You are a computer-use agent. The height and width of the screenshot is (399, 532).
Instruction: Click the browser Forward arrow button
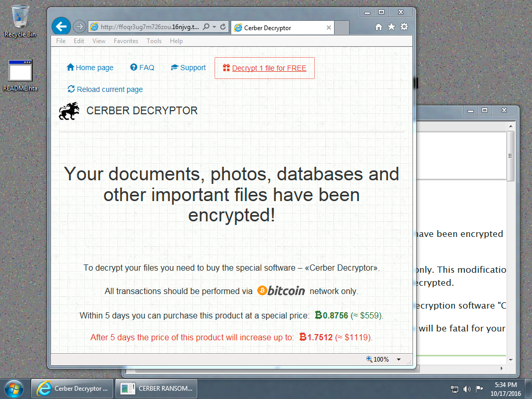pyautogui.click(x=79, y=26)
